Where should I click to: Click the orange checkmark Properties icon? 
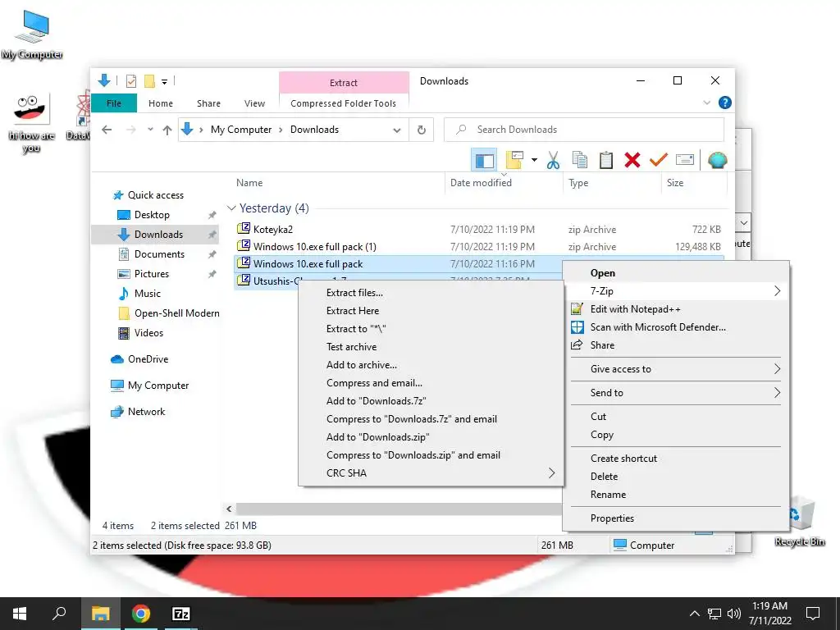point(659,160)
